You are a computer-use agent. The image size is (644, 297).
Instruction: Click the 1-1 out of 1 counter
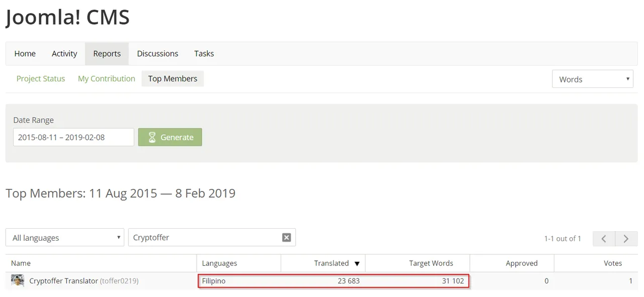tap(562, 239)
